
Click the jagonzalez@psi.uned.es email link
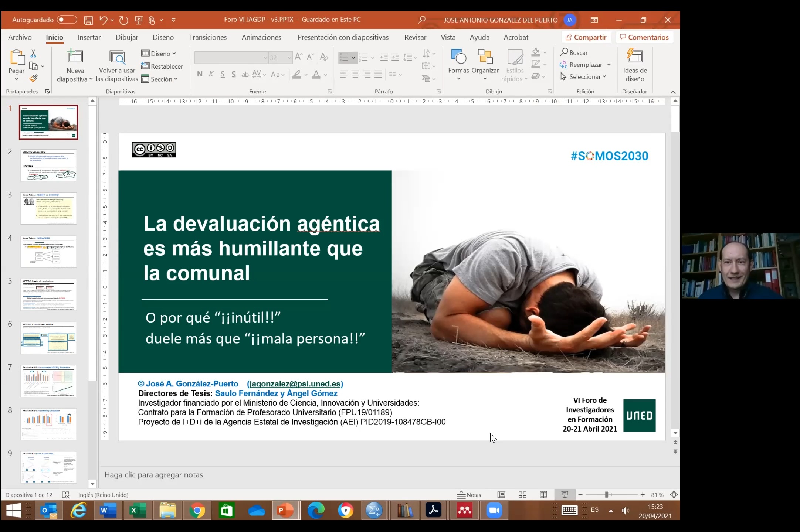coord(295,384)
